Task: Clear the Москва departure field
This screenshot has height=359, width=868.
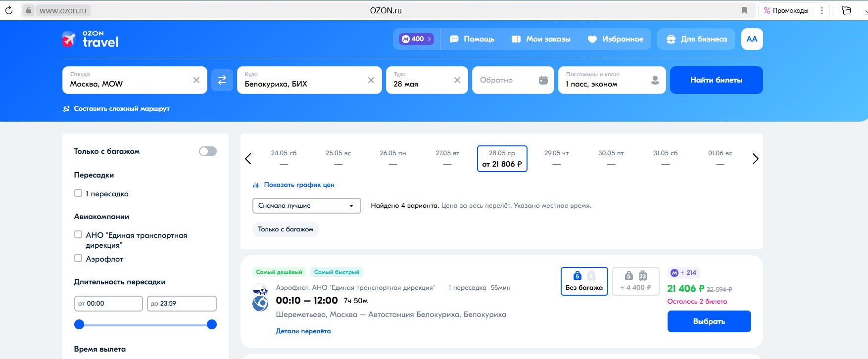Action: (x=196, y=80)
